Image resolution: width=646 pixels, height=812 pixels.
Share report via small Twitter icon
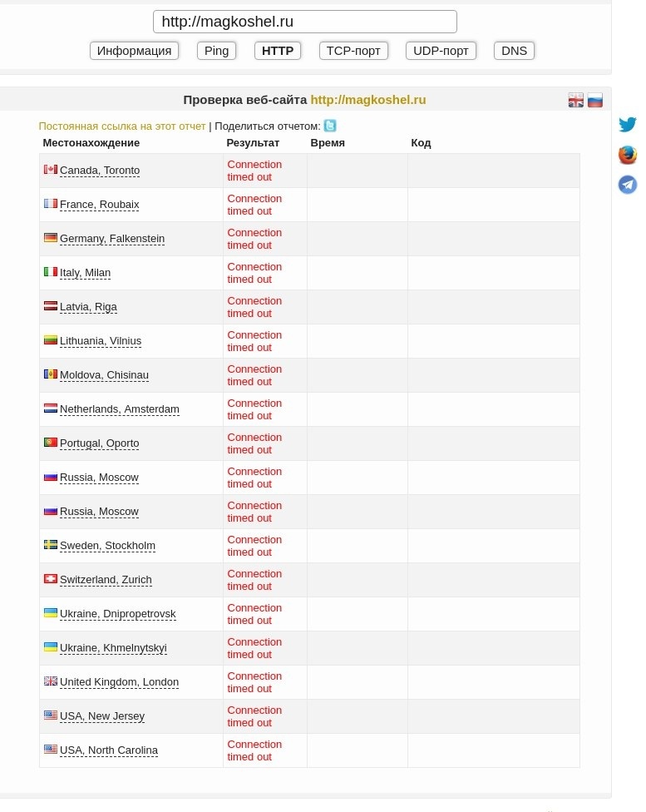coord(330,126)
